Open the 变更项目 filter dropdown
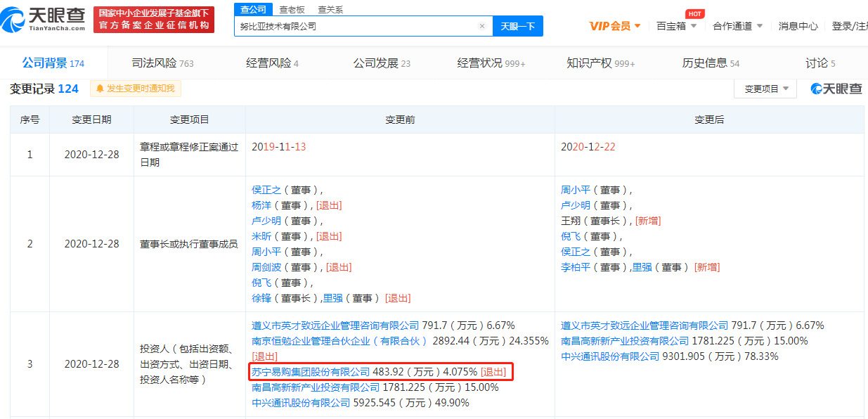 pyautogui.click(x=765, y=89)
